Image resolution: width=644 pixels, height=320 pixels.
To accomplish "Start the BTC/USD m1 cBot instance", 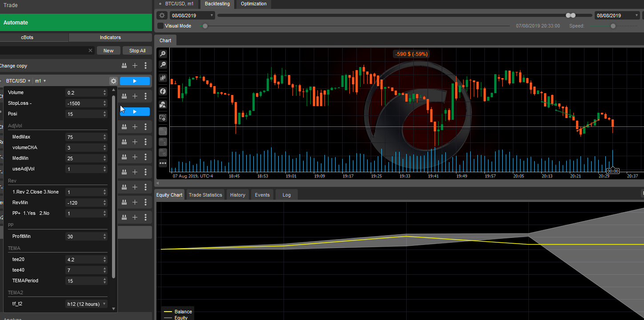I will point(135,81).
